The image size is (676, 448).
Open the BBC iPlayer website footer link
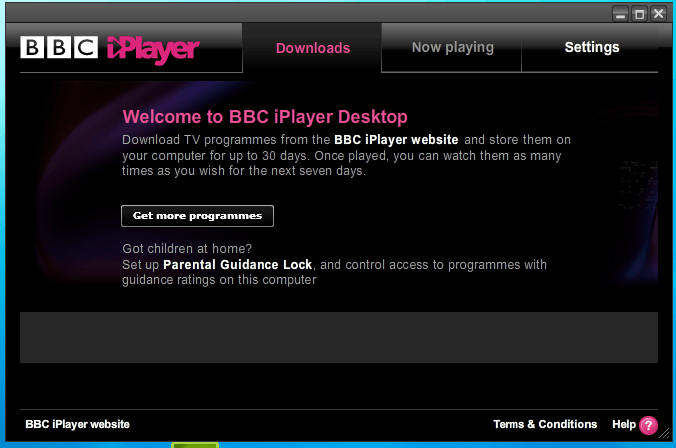(77, 424)
